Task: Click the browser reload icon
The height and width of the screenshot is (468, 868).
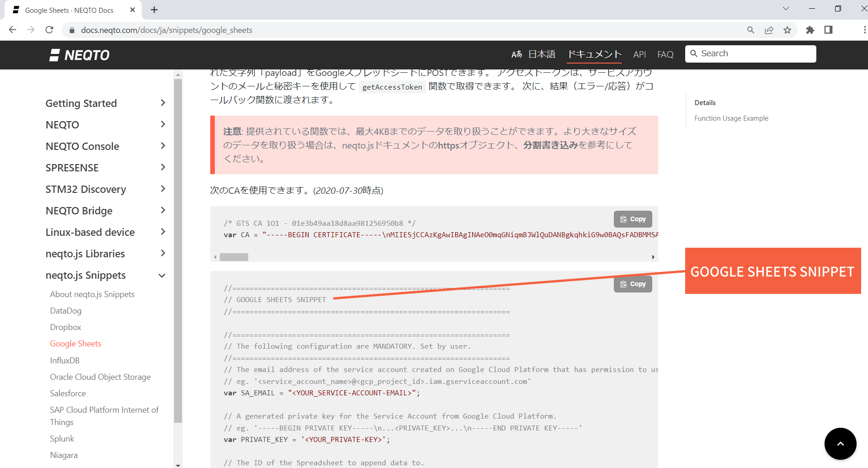Action: point(49,30)
